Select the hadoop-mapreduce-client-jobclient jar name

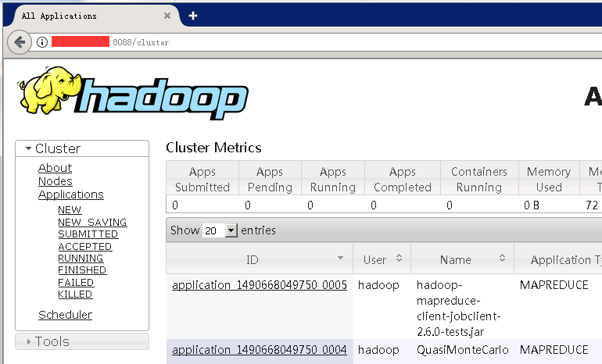coord(458,308)
